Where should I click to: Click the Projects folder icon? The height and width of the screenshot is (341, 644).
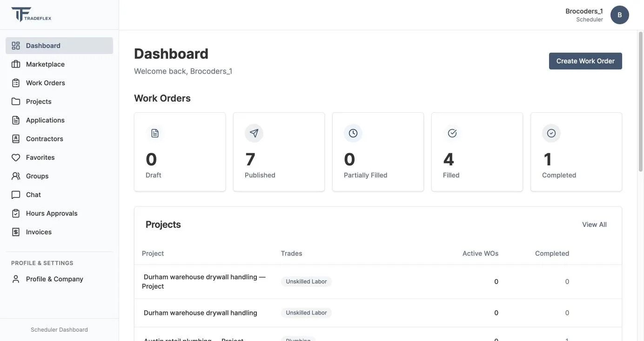pos(16,102)
